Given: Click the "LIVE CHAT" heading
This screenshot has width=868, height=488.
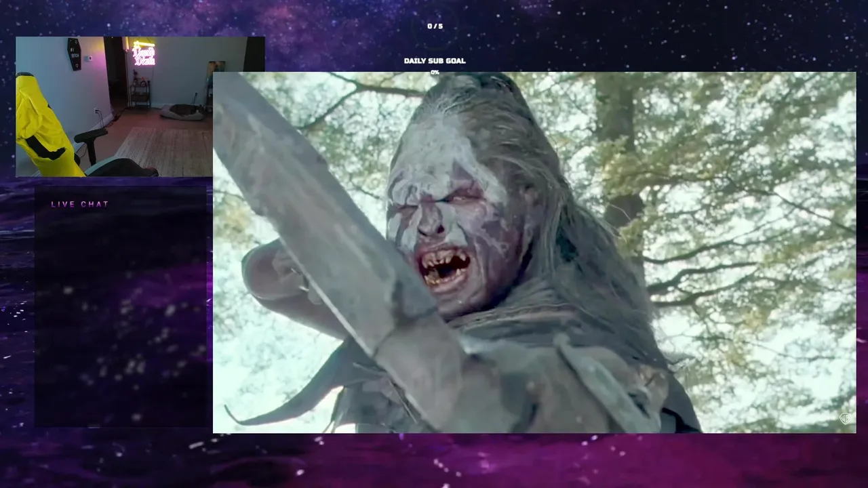Looking at the screenshot, I should (x=80, y=204).
